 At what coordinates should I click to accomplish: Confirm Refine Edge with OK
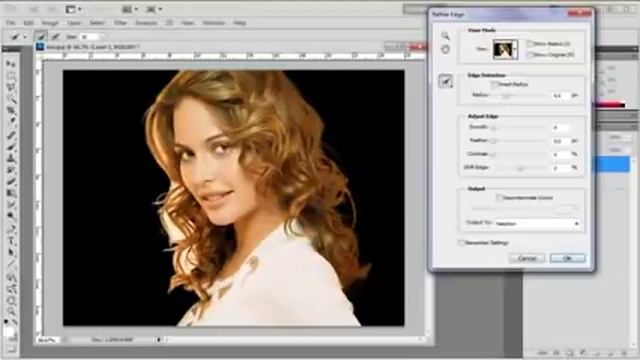pyautogui.click(x=567, y=258)
